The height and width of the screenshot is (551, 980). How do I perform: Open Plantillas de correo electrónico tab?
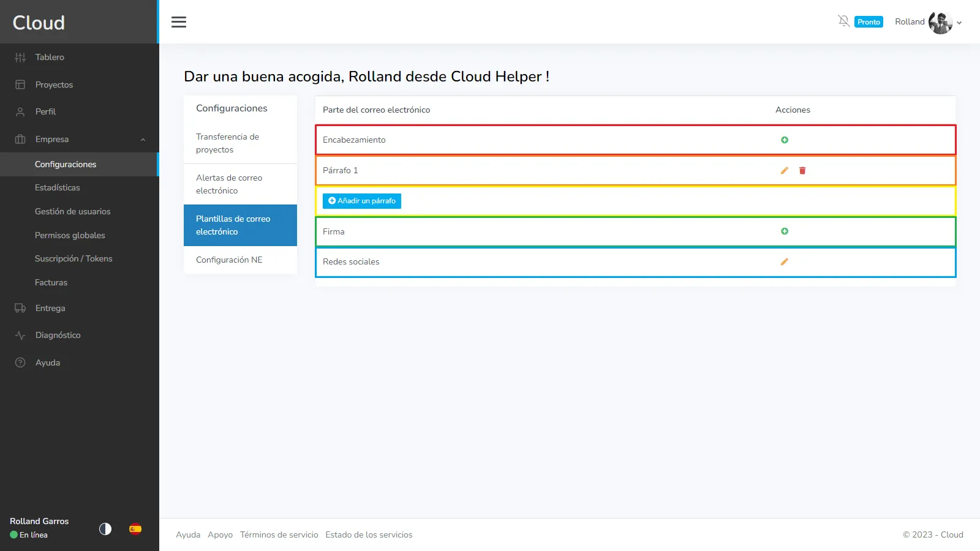click(240, 225)
